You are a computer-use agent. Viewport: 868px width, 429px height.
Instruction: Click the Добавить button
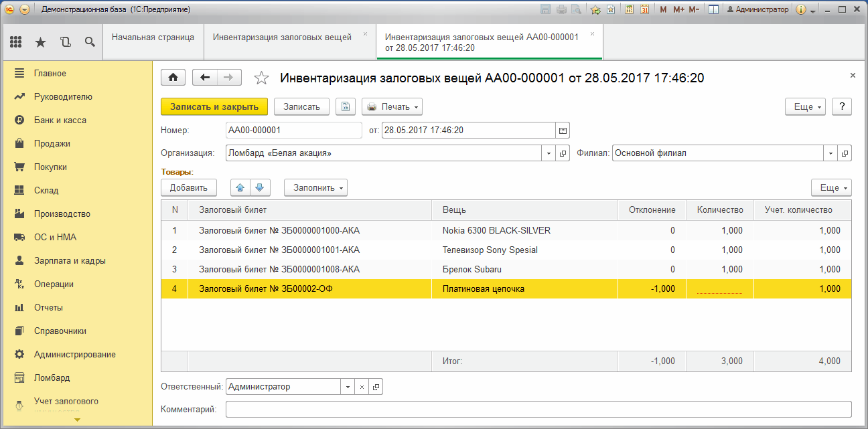tap(189, 188)
